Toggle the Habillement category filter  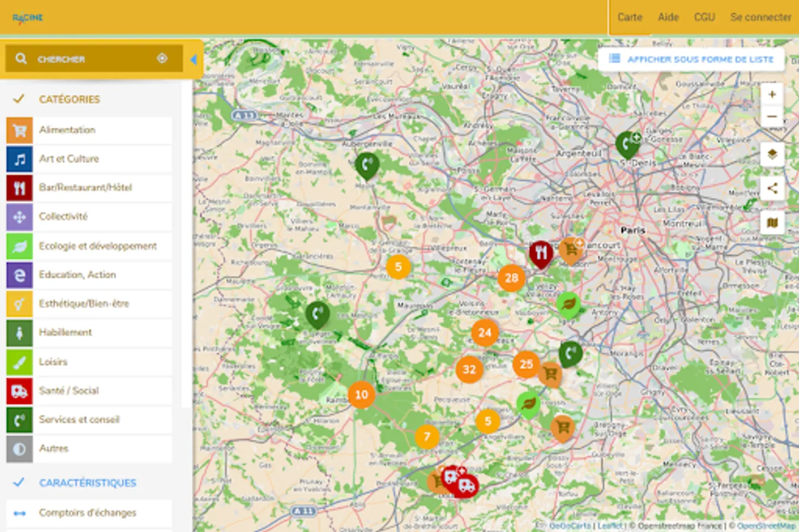(89, 333)
